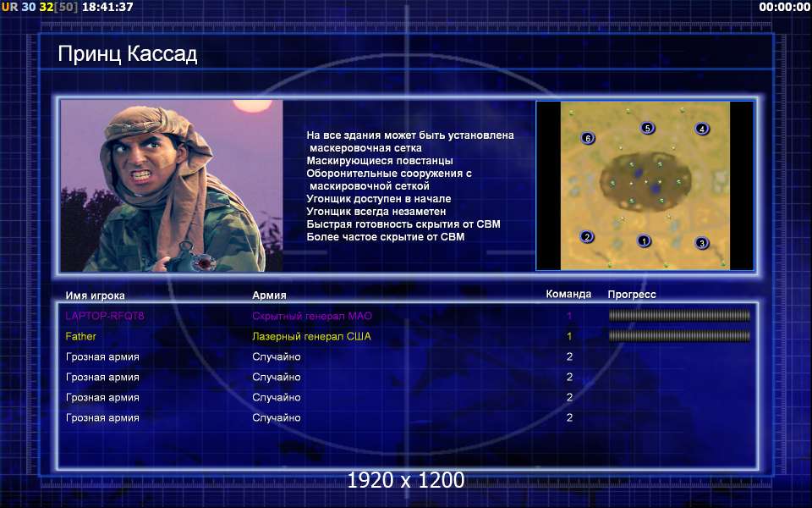
Task: Choose start position marker 3 on the map
Action: point(702,243)
